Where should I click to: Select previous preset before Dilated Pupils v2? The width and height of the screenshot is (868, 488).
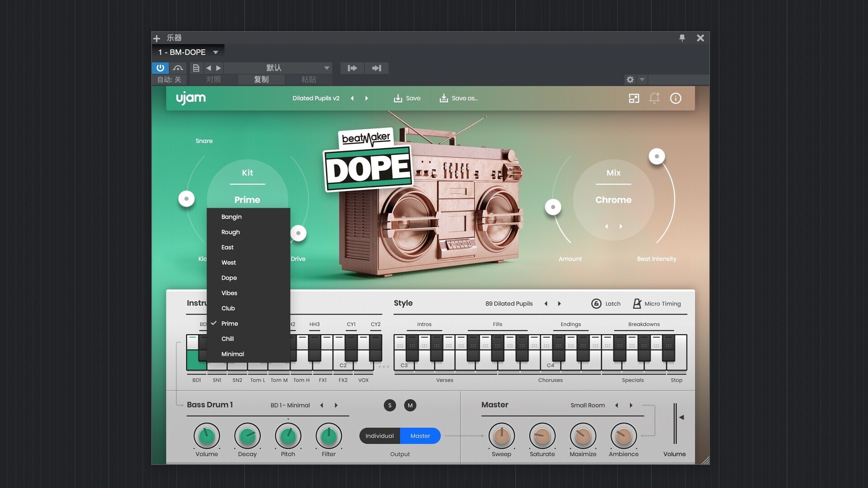[x=352, y=98]
